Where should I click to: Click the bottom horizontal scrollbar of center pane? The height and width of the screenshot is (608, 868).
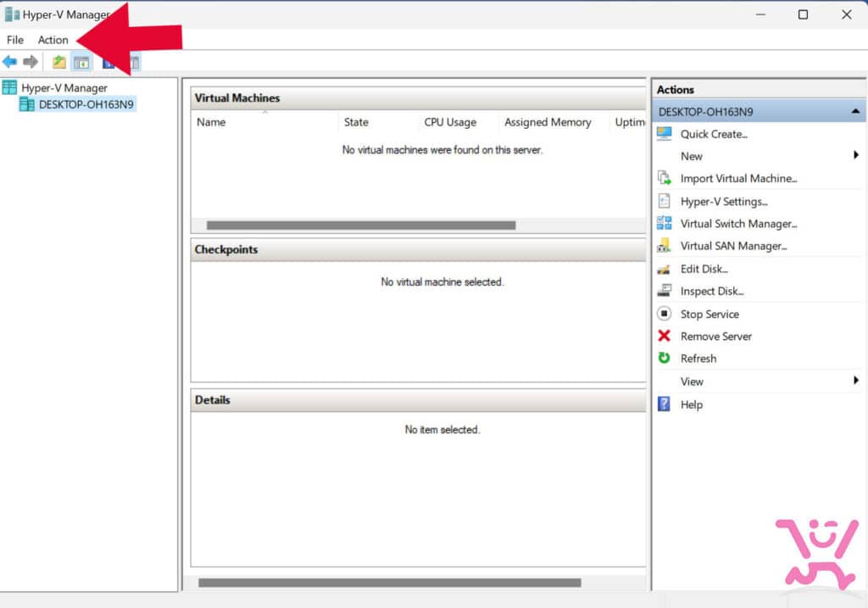(x=390, y=583)
